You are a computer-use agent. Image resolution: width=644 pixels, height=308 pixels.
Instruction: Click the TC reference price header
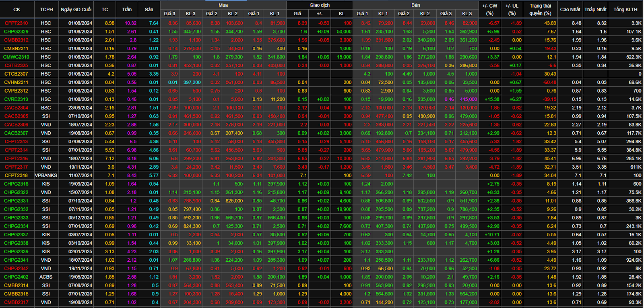(x=105, y=10)
